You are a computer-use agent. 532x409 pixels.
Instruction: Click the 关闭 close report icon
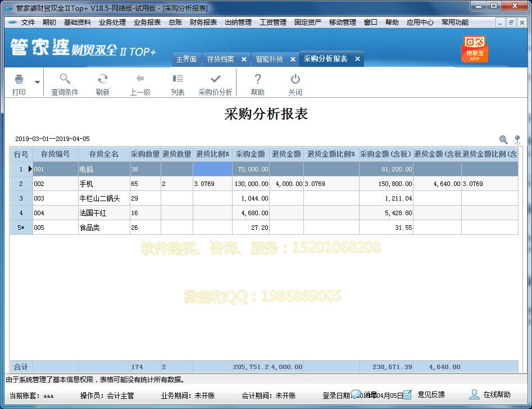(295, 83)
